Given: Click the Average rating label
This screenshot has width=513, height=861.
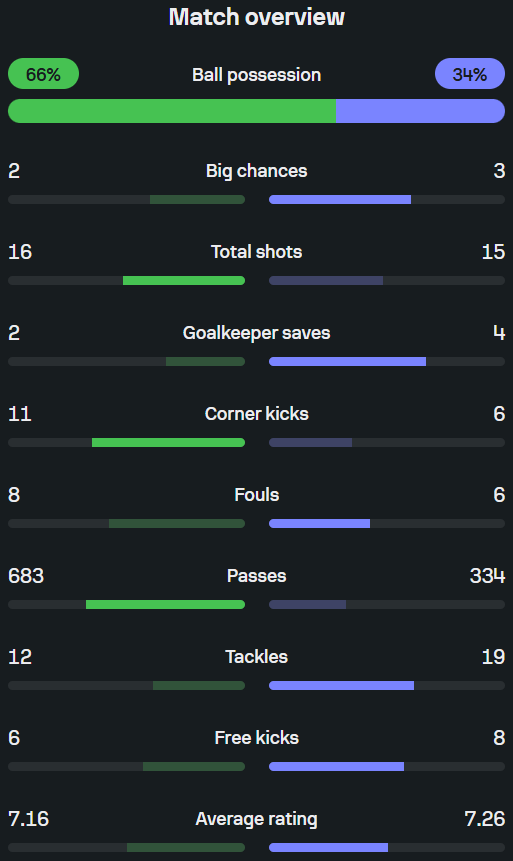Looking at the screenshot, I should pos(256,819).
